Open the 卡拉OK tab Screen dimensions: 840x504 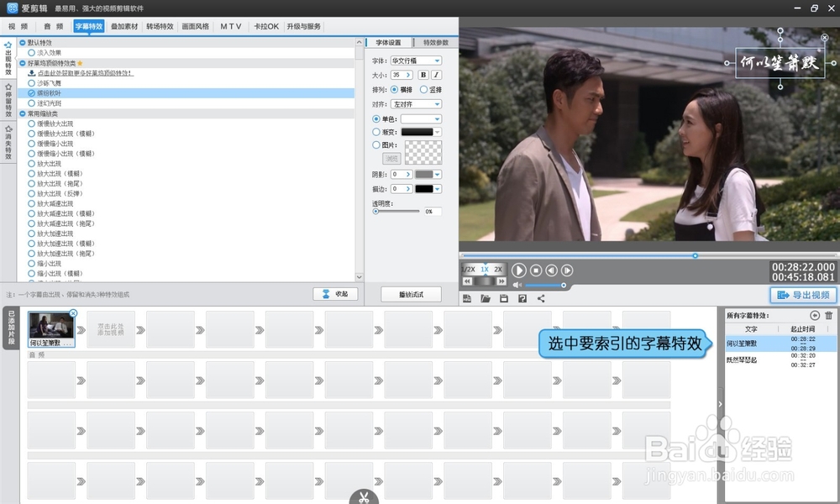tap(266, 26)
